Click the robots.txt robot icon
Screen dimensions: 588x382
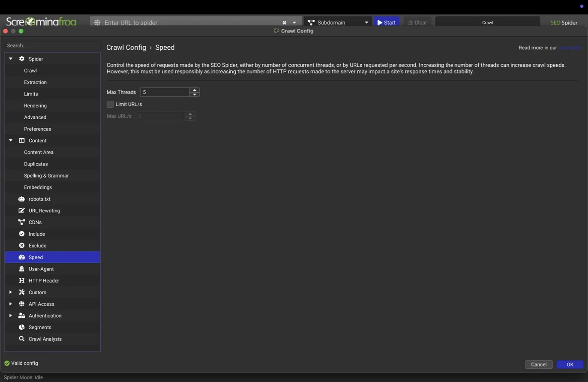pos(21,199)
